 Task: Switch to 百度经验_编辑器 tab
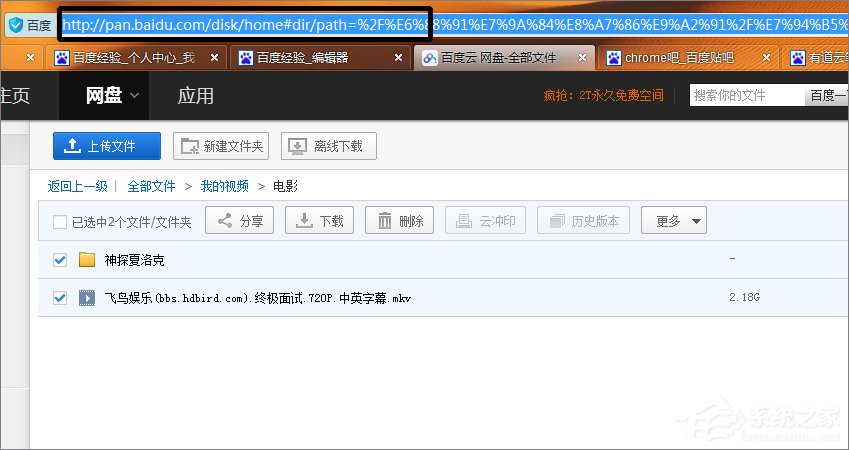pyautogui.click(x=319, y=57)
